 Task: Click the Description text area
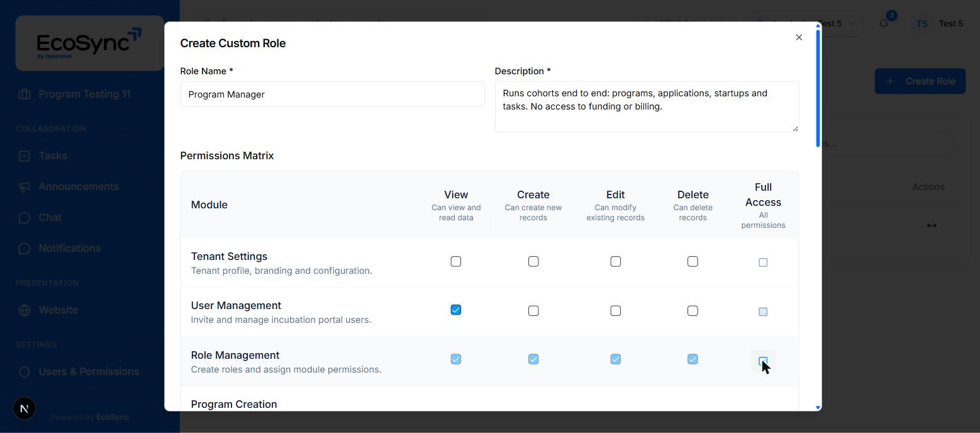coord(647,106)
